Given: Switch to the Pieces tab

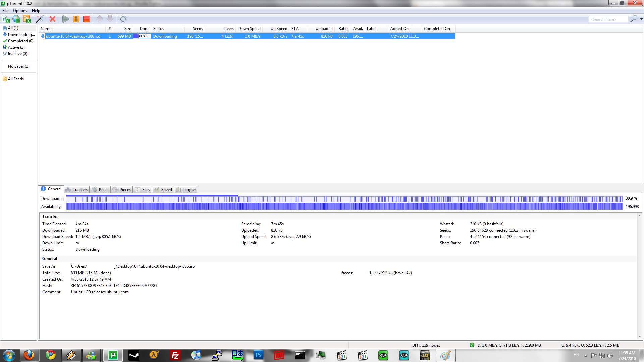Looking at the screenshot, I should pyautogui.click(x=122, y=190).
